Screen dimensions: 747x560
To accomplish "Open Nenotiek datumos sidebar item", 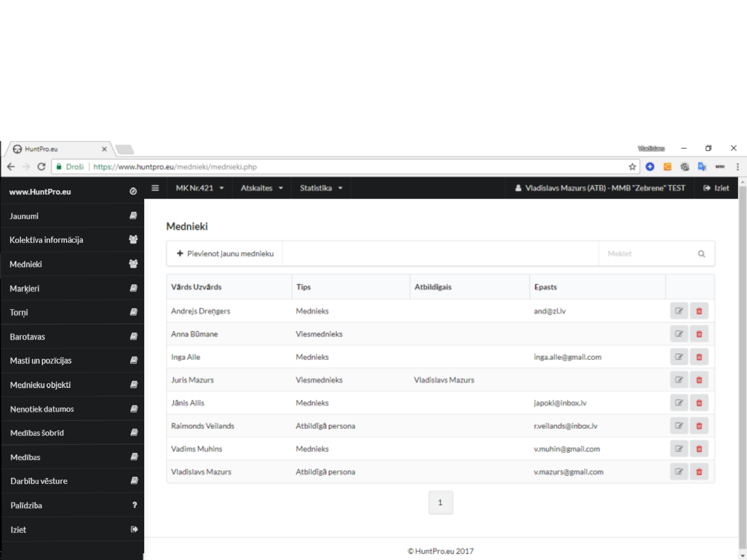I will 73,409.
